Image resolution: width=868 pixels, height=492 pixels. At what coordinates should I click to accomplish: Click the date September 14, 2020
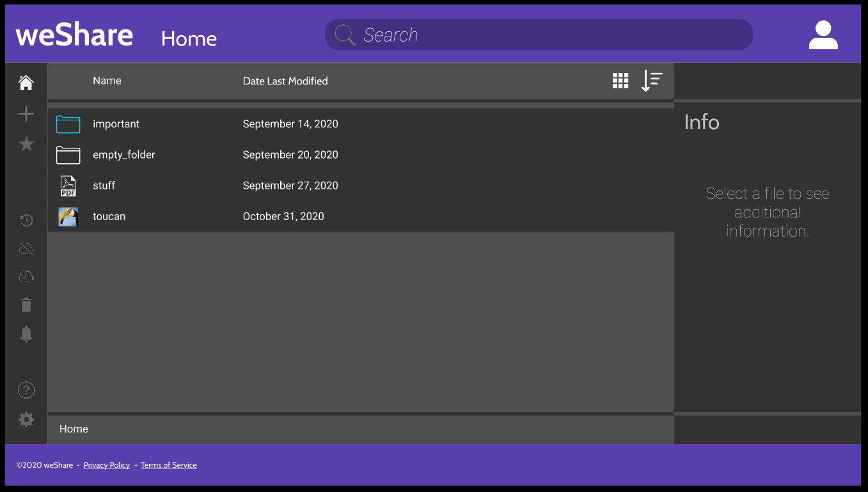pyautogui.click(x=290, y=124)
